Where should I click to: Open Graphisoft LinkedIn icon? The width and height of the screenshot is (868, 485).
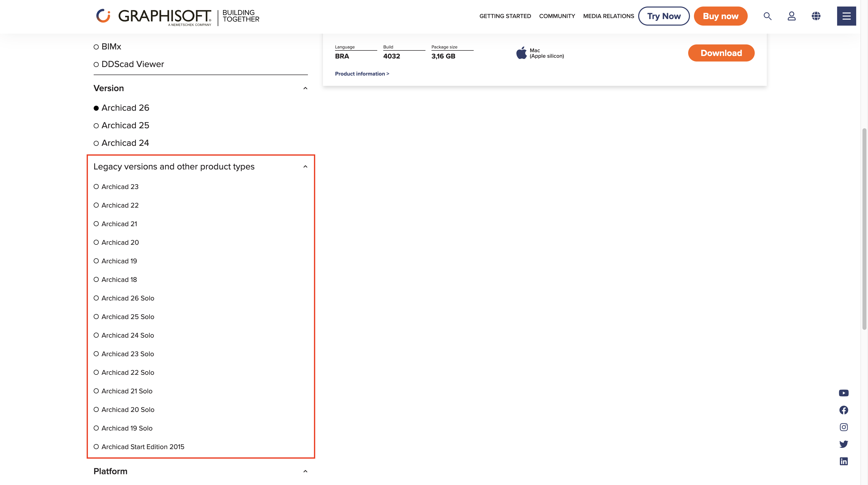point(843,461)
